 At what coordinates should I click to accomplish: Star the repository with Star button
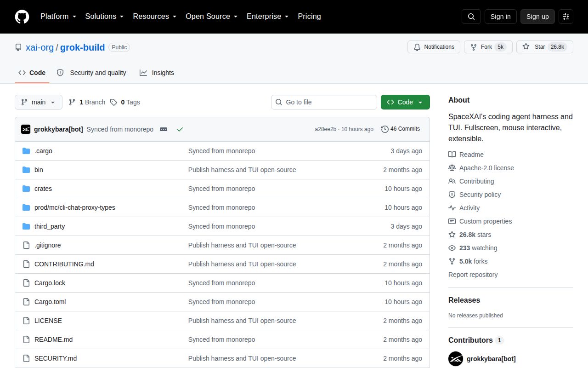(x=545, y=47)
